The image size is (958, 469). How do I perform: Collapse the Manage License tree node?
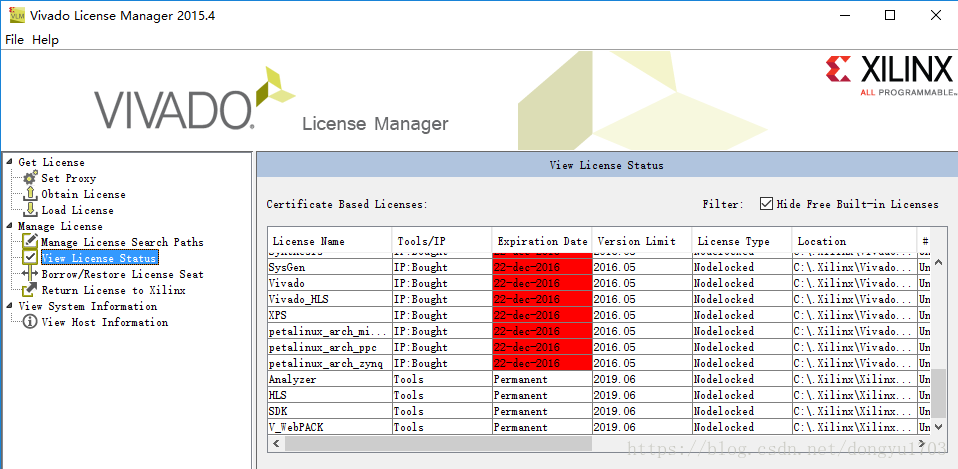9,226
